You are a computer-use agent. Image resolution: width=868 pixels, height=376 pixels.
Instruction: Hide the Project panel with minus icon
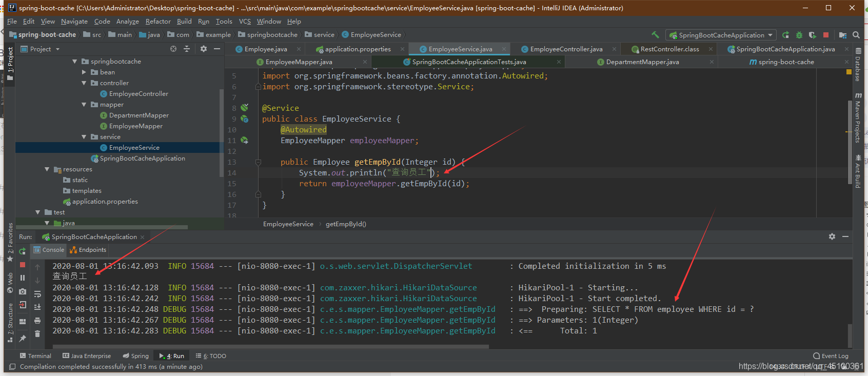[x=217, y=49]
